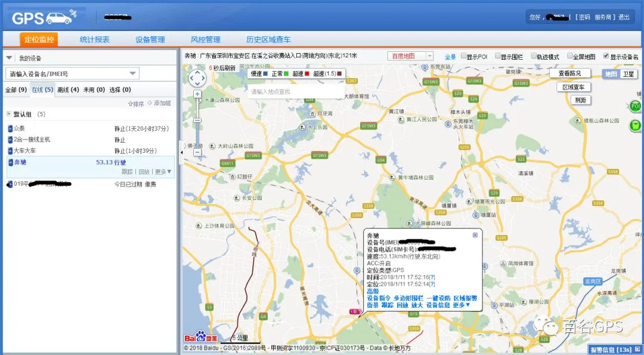Enable the 全屏地图 checkbox
The width and height of the screenshot is (644, 355).
[x=570, y=56]
